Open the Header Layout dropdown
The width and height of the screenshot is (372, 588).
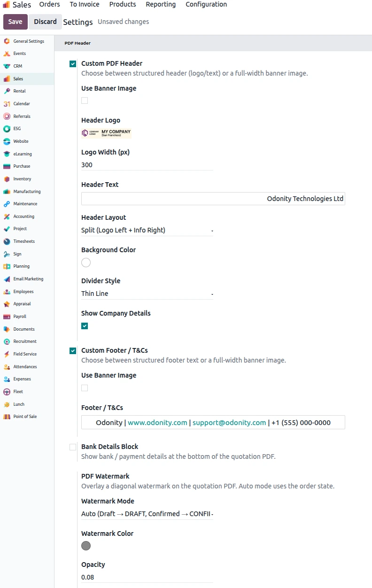(147, 230)
